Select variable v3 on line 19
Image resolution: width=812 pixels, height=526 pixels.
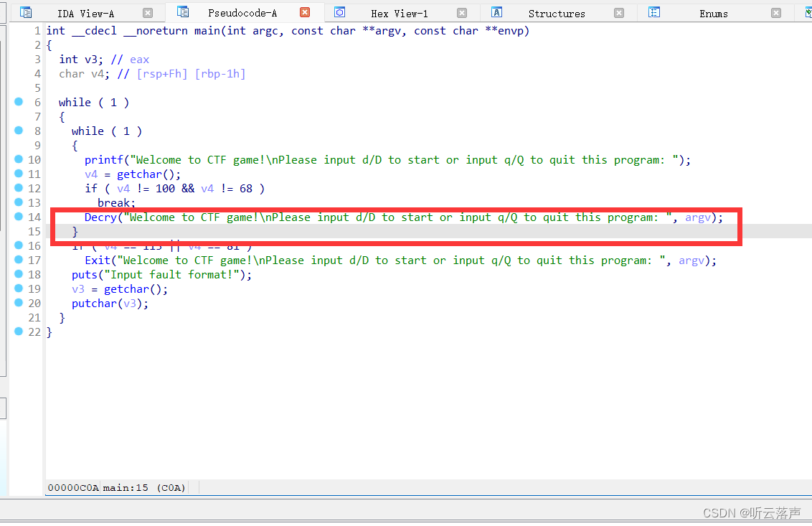[x=78, y=288]
